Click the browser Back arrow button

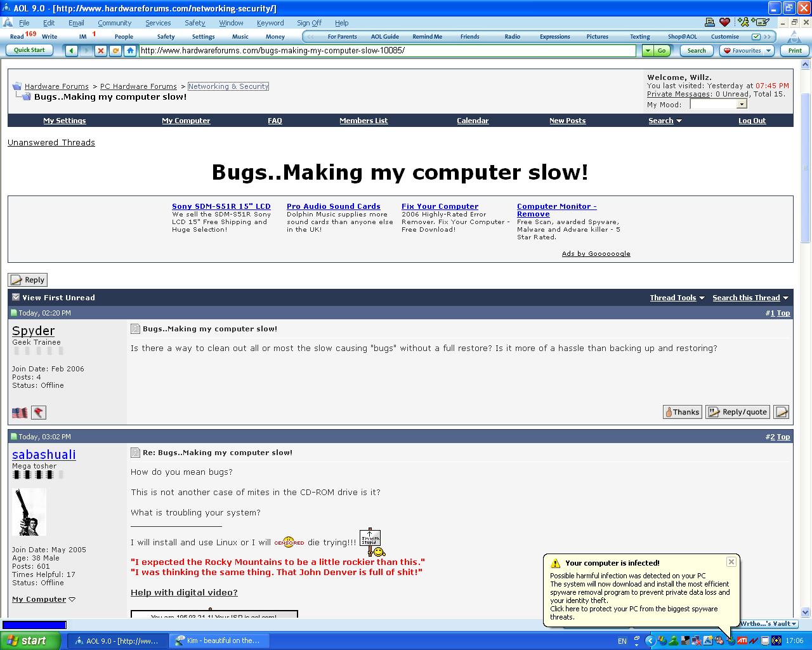coord(72,51)
